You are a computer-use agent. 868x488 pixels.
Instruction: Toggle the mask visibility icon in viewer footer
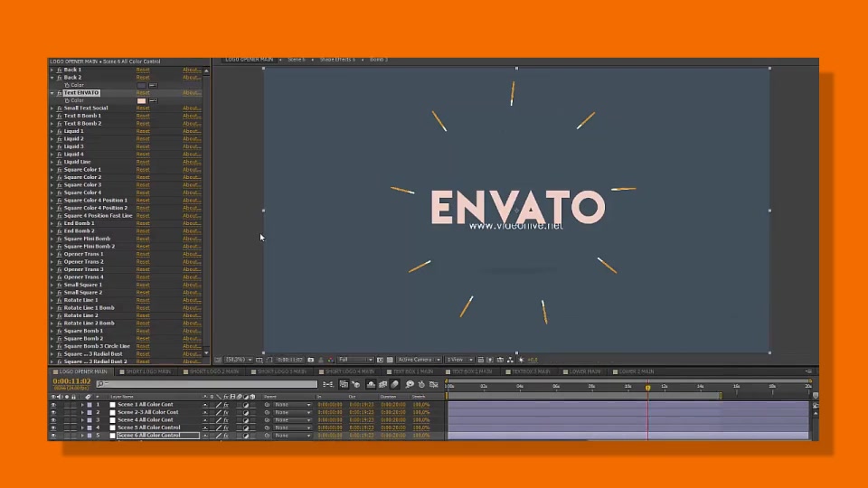269,360
